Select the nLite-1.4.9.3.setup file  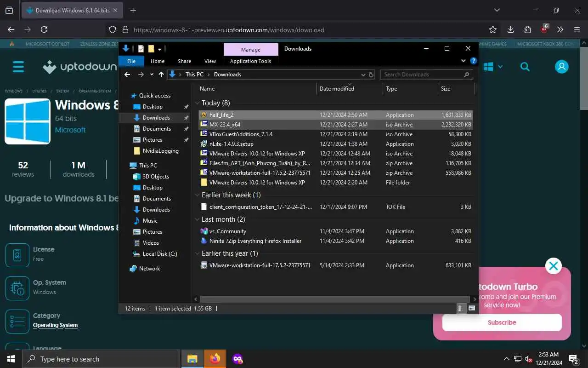point(335,144)
